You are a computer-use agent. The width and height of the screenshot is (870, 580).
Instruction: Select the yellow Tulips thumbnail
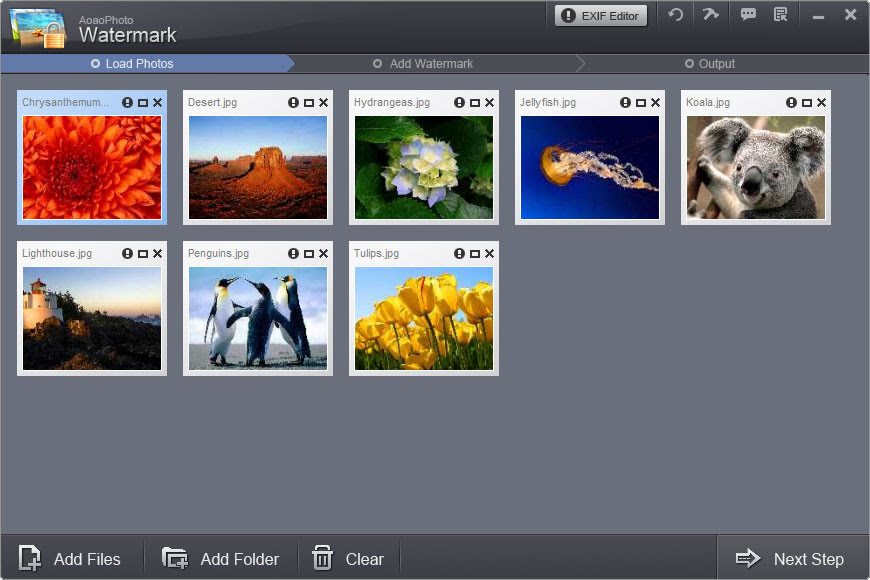point(424,319)
